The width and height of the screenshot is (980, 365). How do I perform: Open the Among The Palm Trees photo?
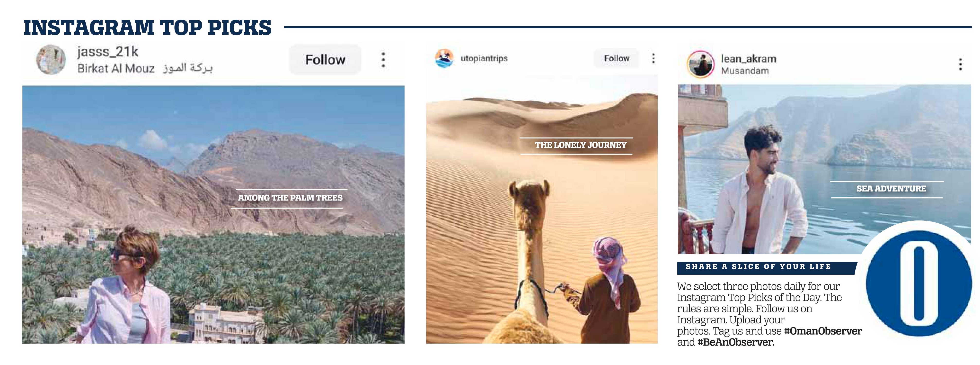(x=213, y=215)
